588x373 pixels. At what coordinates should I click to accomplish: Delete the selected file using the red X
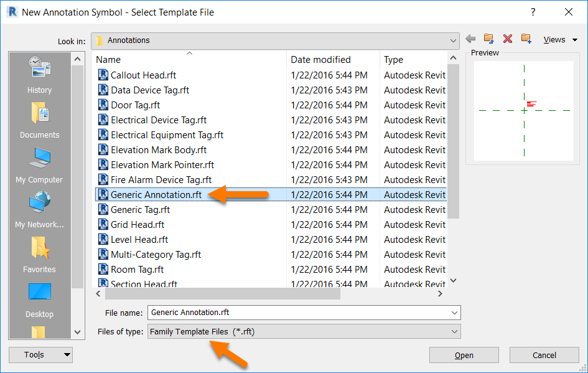[507, 39]
